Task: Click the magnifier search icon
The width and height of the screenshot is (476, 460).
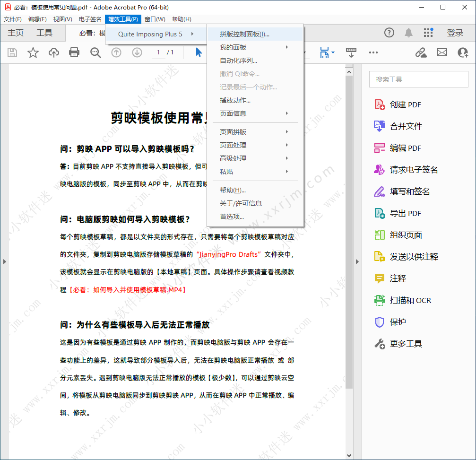Action: [x=95, y=52]
